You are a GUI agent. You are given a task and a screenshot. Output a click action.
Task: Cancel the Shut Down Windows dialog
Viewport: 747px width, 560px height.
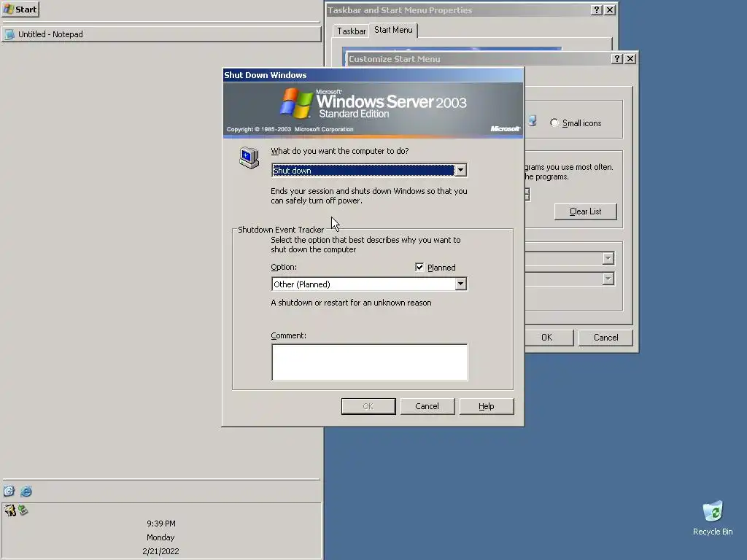click(427, 406)
